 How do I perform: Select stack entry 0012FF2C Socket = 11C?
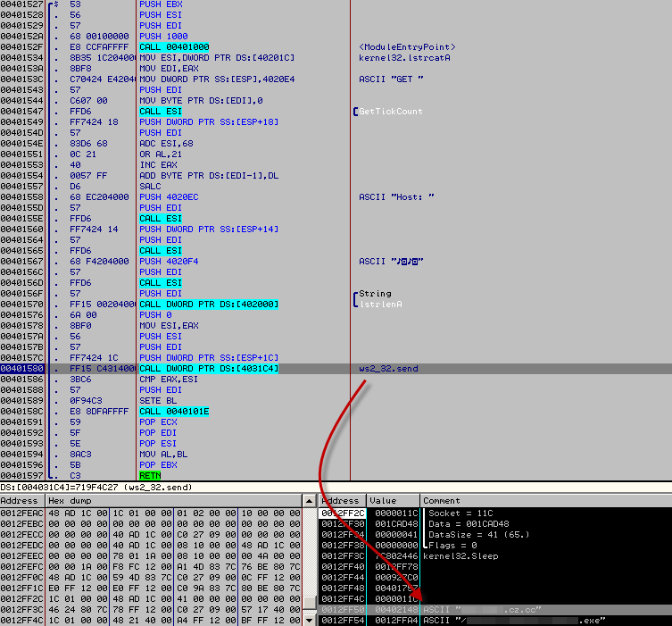click(x=495, y=513)
